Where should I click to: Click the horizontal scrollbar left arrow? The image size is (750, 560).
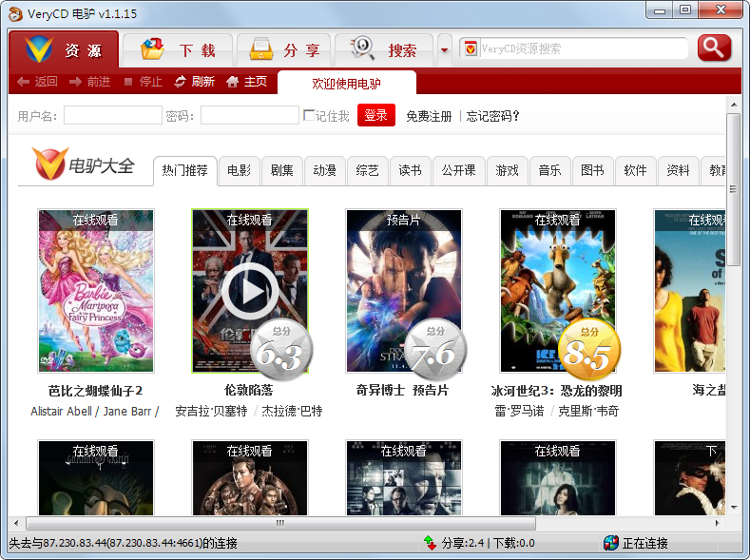(16, 523)
